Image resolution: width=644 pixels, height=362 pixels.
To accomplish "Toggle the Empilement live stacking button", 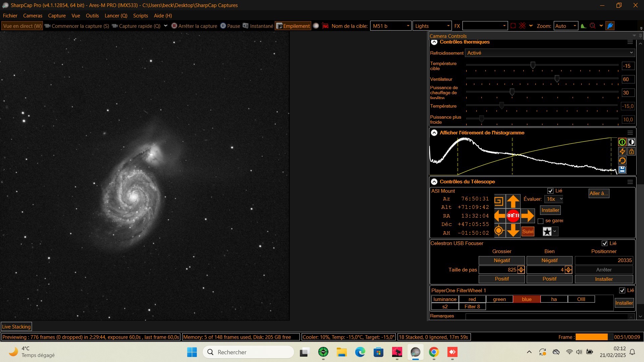I will pos(293,26).
